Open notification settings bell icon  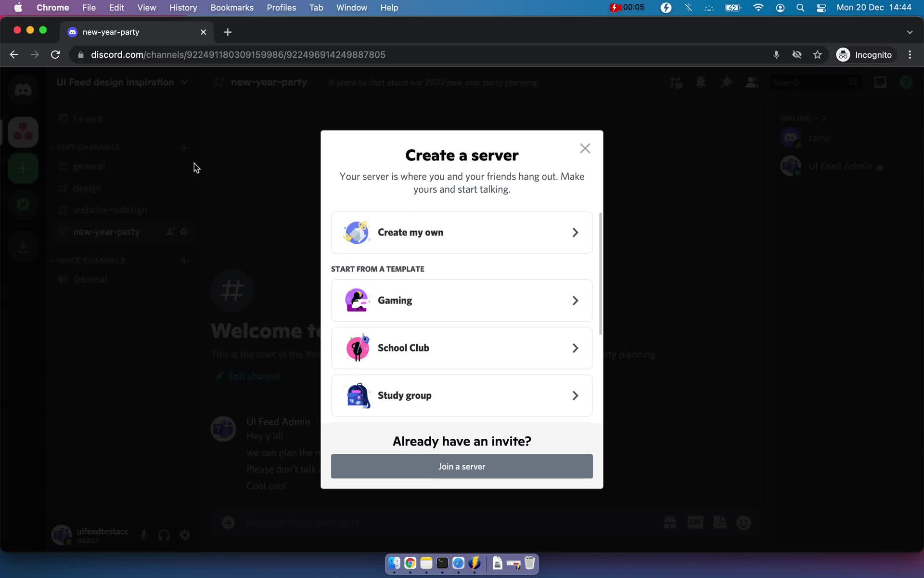(x=701, y=82)
